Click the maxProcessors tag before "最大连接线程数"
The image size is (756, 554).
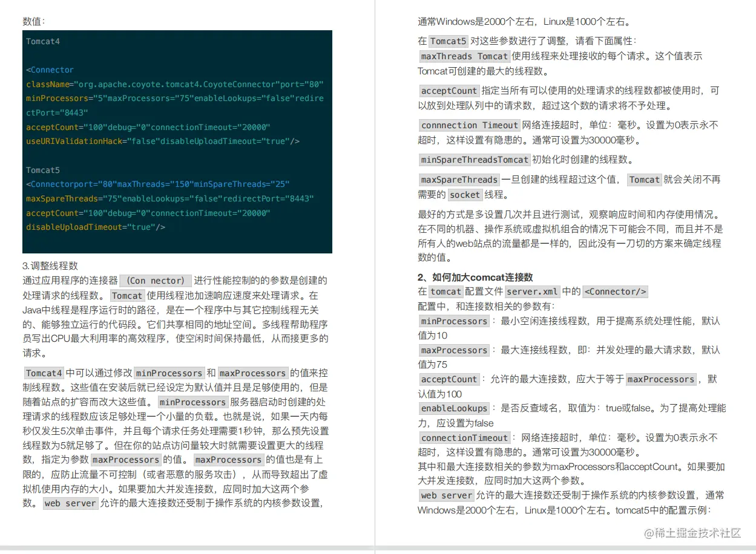454,350
